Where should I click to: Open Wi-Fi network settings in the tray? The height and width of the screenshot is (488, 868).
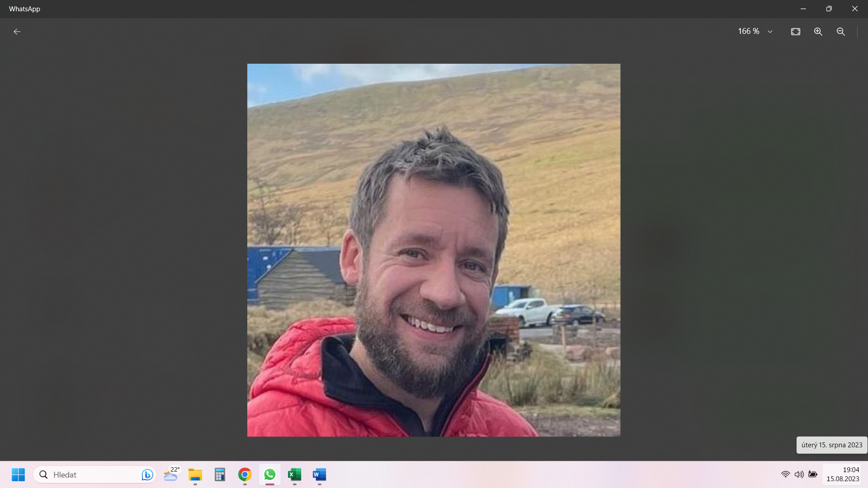click(x=785, y=474)
